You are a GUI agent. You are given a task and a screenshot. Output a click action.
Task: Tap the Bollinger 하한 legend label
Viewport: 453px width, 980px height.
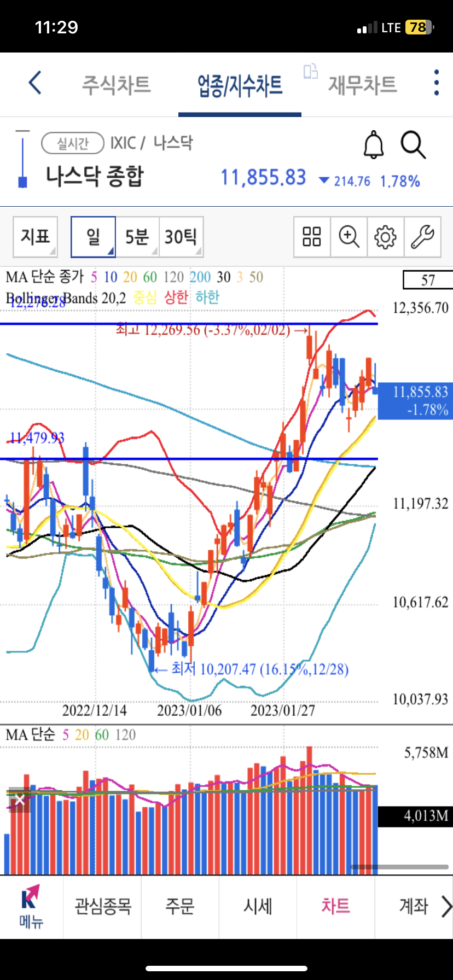207,297
